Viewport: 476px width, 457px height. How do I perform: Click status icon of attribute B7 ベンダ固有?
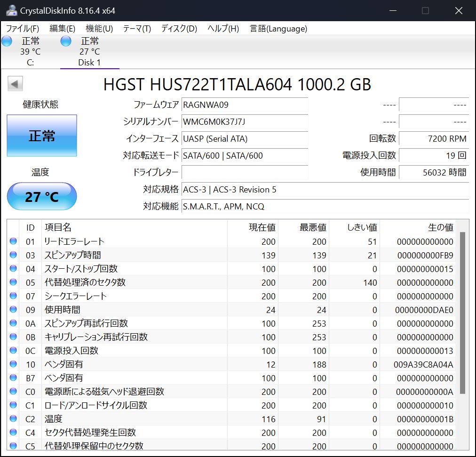[x=13, y=378]
